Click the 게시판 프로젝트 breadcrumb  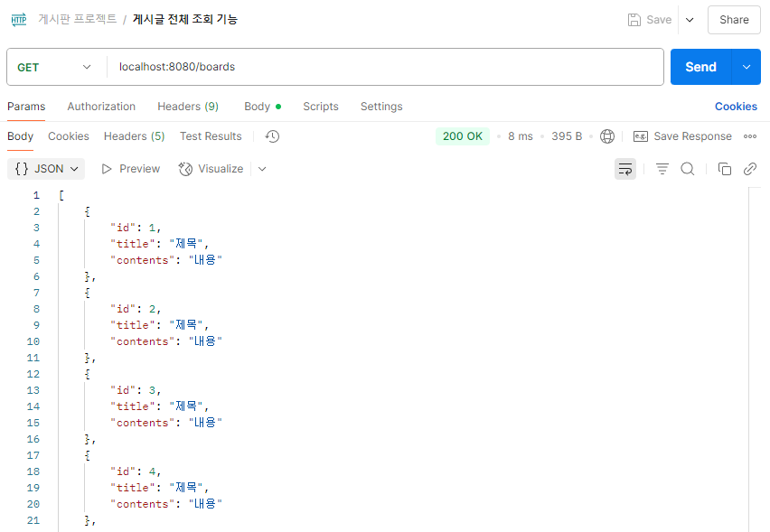(x=78, y=19)
